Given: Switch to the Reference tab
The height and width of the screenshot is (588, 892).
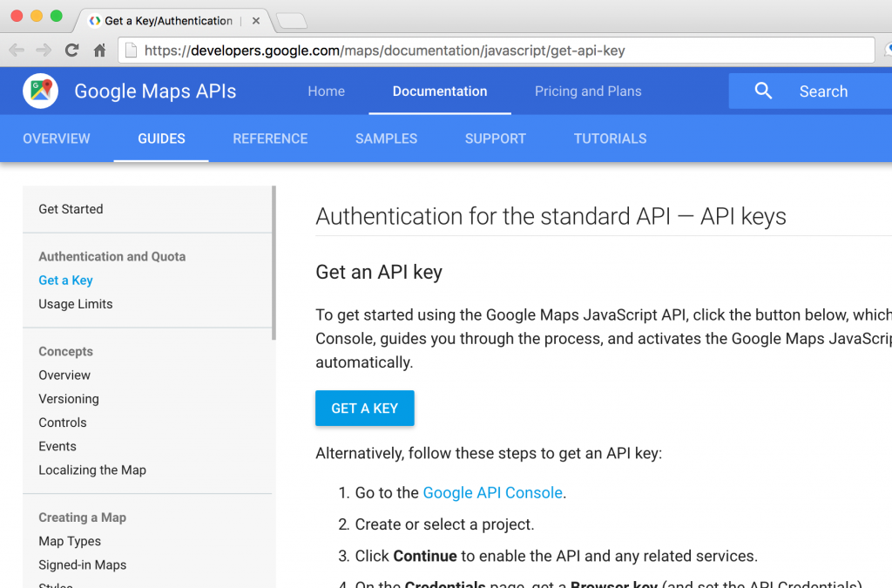Looking at the screenshot, I should click(x=270, y=139).
